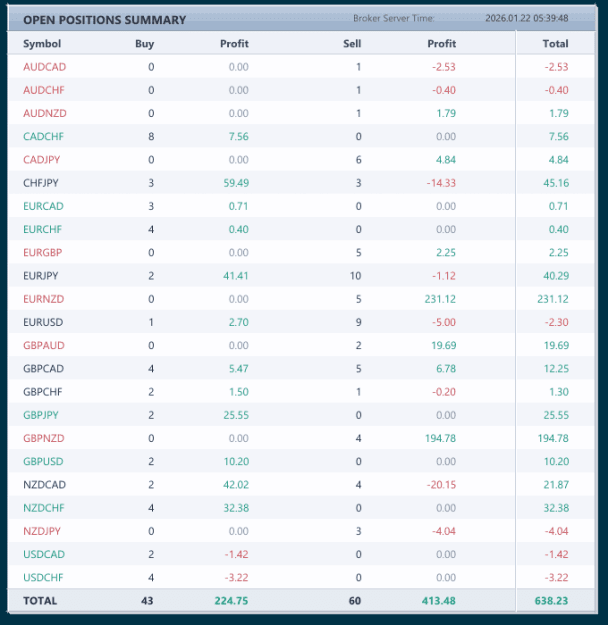Select the EURGBP symbol
Viewport: 608px width, 625px height.
tap(42, 252)
